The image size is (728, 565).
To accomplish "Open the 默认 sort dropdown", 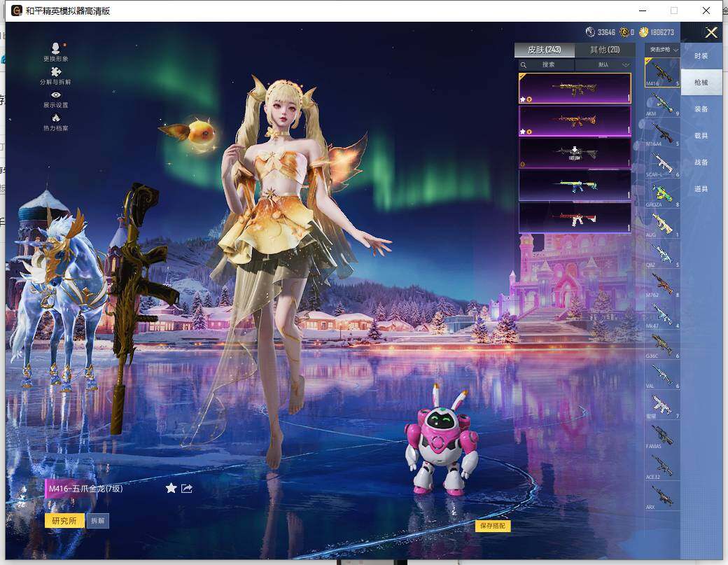I will point(605,64).
